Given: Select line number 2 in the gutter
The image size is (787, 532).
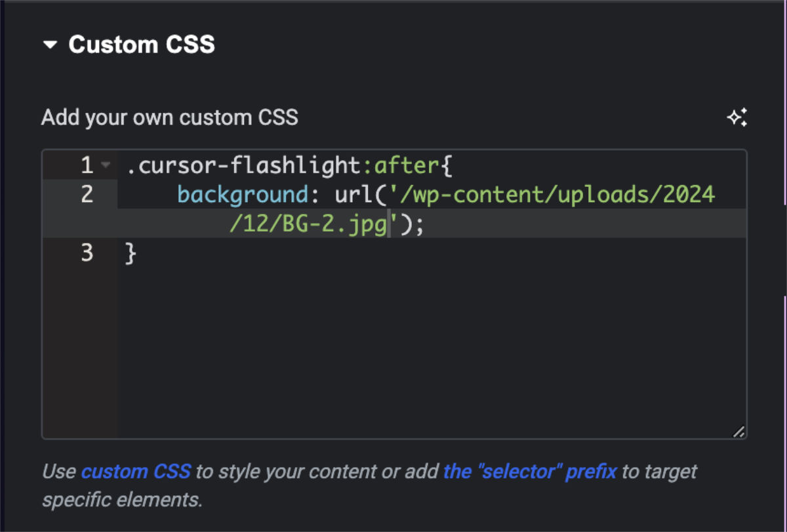Looking at the screenshot, I should tap(87, 194).
